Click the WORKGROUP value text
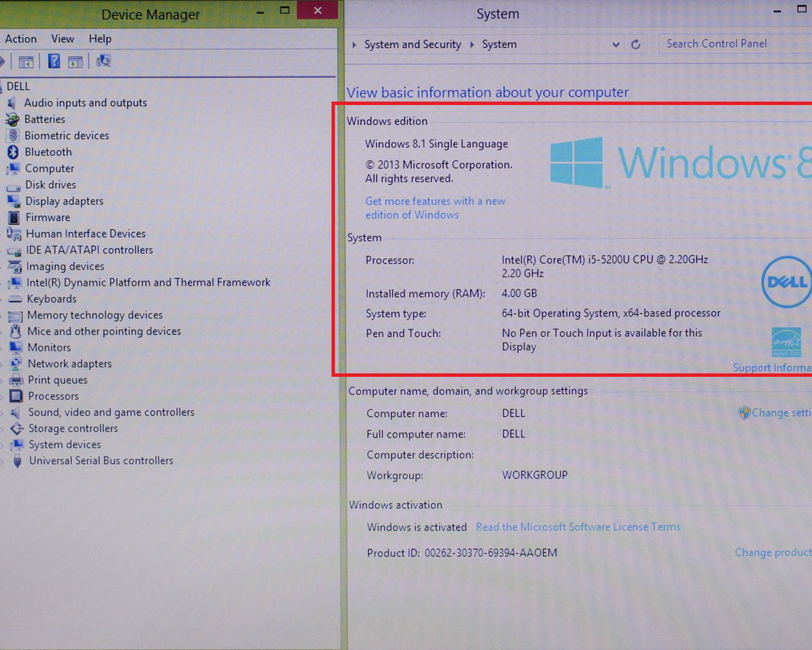The width and height of the screenshot is (812, 650). 535,475
